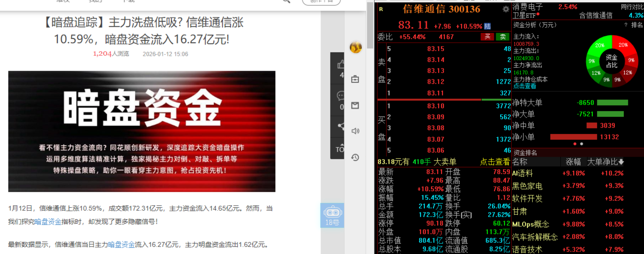Open the mail envelope icon in sidebar
The height and width of the screenshot is (254, 644).
pyautogui.click(x=355, y=105)
